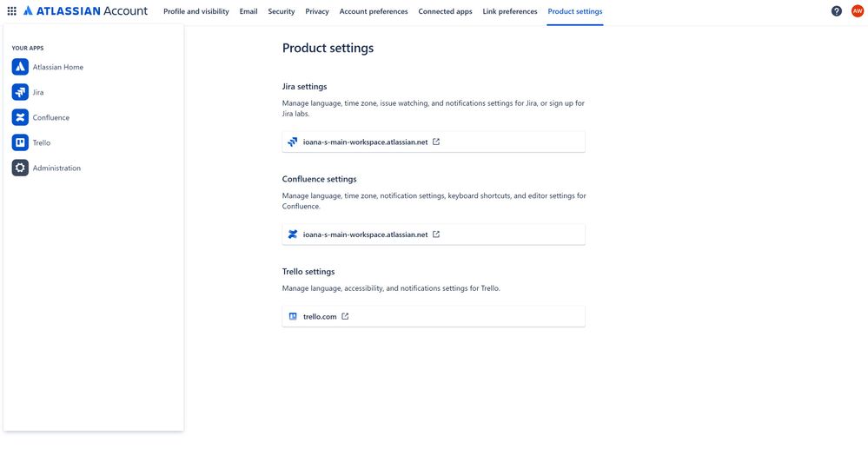Open Jira from Your Apps list
The height and width of the screenshot is (449, 868).
click(38, 92)
